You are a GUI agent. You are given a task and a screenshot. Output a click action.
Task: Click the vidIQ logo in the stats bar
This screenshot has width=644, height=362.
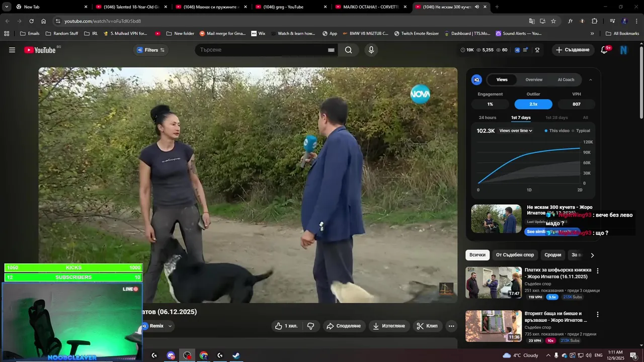click(517, 50)
